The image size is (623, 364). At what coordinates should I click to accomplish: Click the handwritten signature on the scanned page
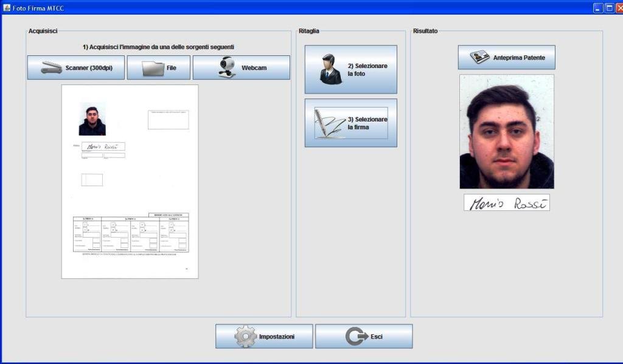pyautogui.click(x=102, y=146)
